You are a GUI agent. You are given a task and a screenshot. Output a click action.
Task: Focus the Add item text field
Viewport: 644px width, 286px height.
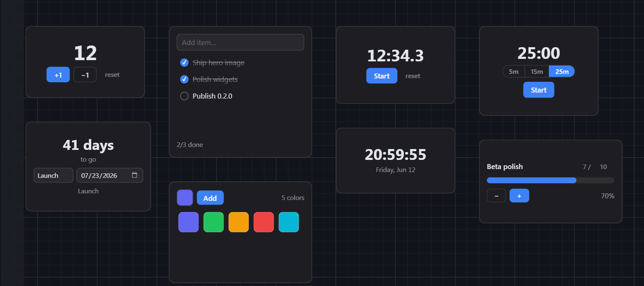(241, 42)
